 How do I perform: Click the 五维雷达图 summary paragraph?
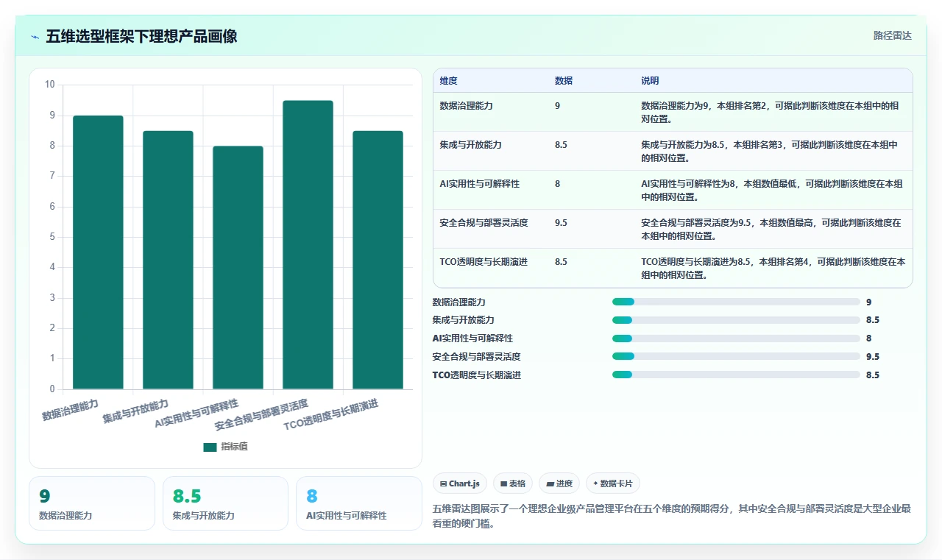(672, 515)
